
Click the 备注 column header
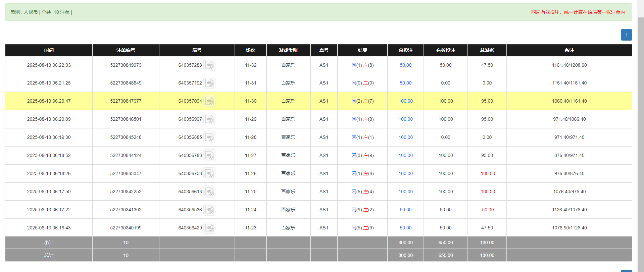coord(569,50)
